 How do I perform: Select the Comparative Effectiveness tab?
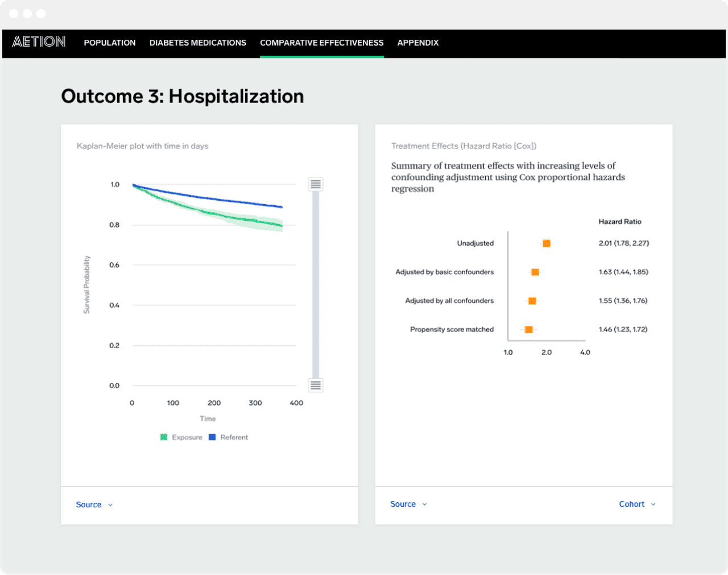tap(321, 43)
